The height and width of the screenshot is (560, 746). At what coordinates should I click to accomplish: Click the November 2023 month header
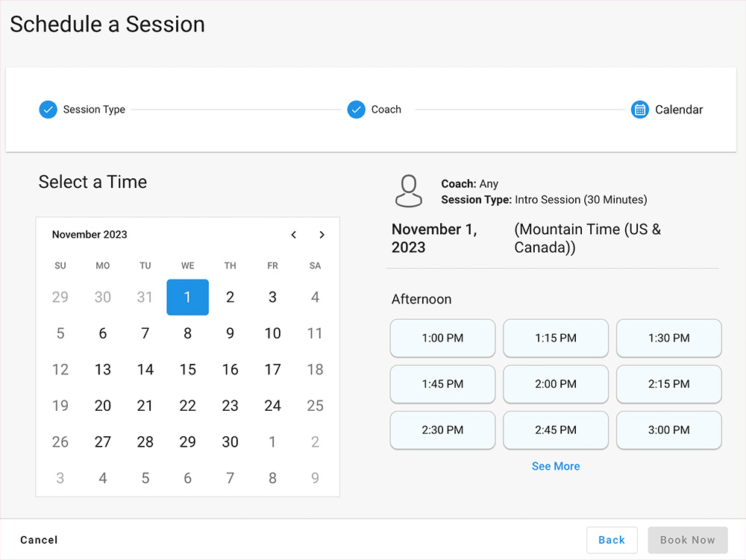pos(90,234)
